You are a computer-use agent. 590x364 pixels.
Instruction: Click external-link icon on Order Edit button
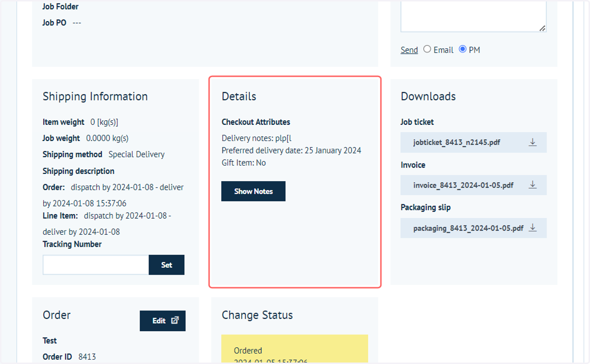click(x=175, y=320)
